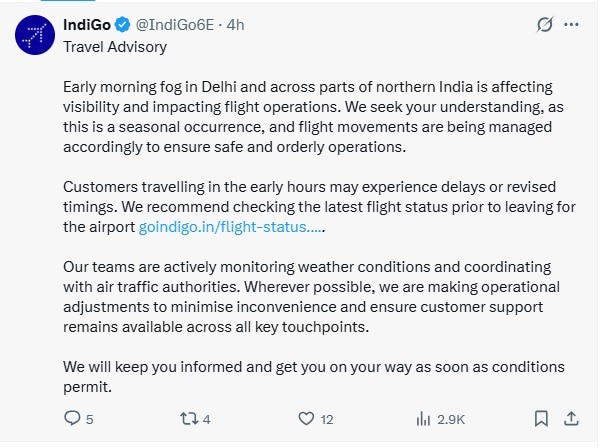Share the post via upload arrow icon

pos(572,419)
